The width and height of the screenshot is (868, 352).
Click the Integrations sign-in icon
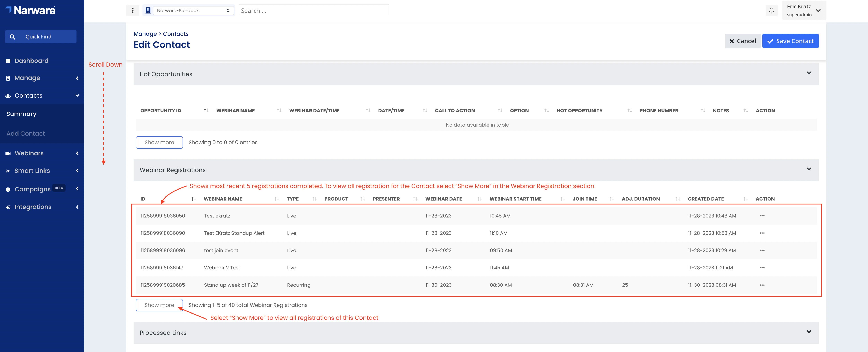click(x=8, y=207)
